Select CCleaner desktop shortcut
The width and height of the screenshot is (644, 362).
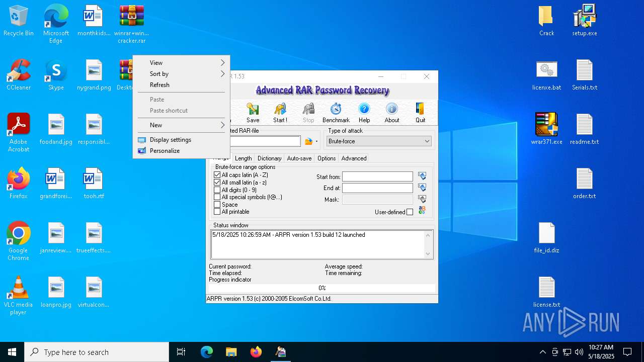click(19, 75)
